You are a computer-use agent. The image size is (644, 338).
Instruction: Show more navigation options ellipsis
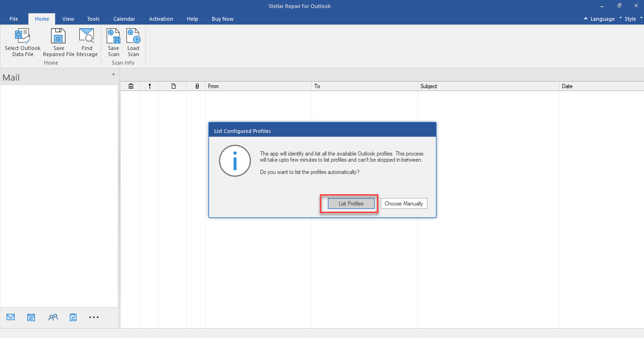pyautogui.click(x=94, y=317)
